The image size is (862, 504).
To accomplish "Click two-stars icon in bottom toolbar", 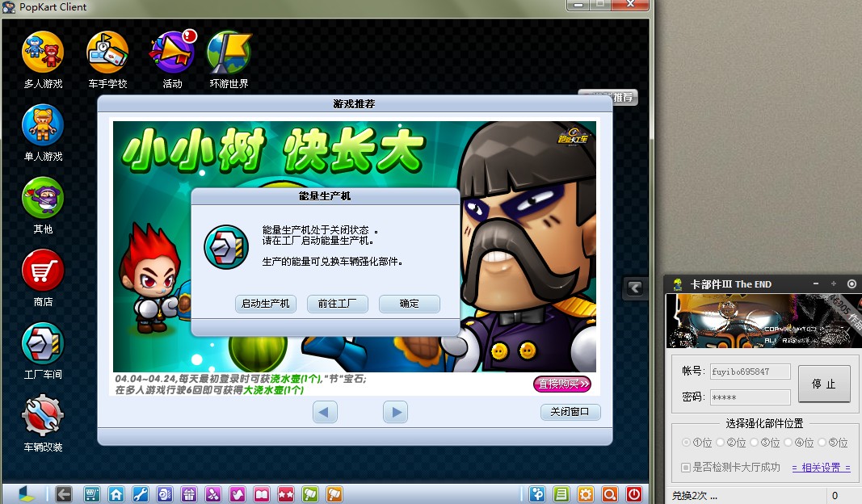I will click(286, 494).
